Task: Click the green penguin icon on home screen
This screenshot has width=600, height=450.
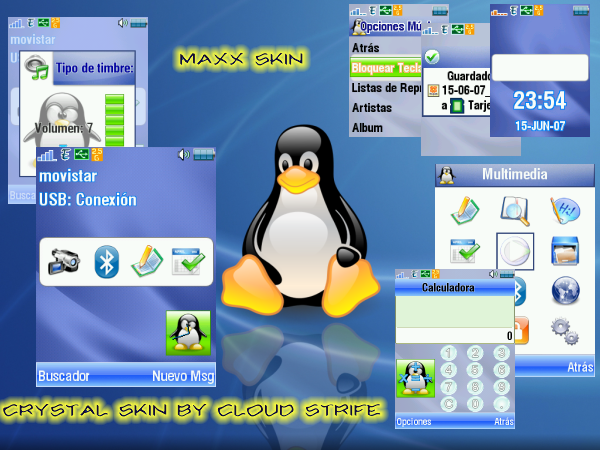Action: (188, 333)
